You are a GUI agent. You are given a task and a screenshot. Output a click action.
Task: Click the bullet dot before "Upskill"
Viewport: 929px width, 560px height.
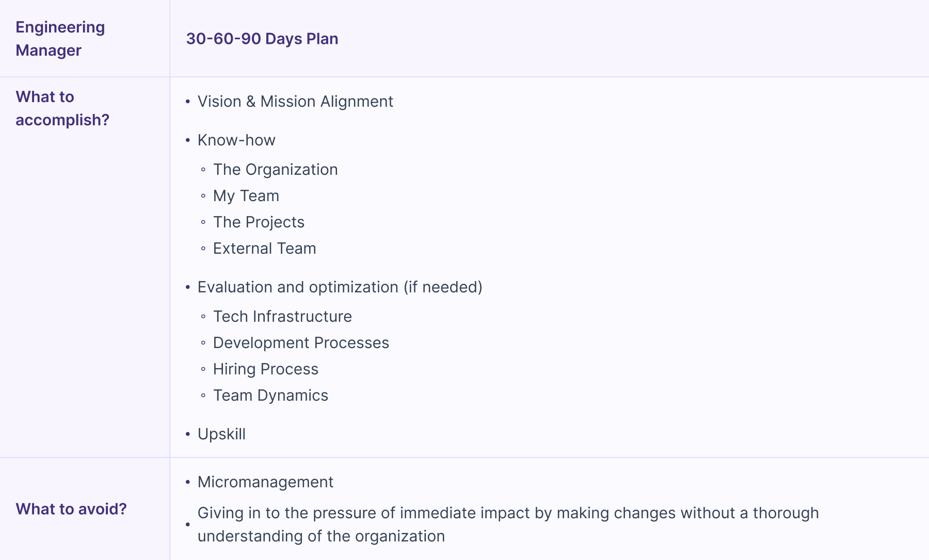click(188, 435)
